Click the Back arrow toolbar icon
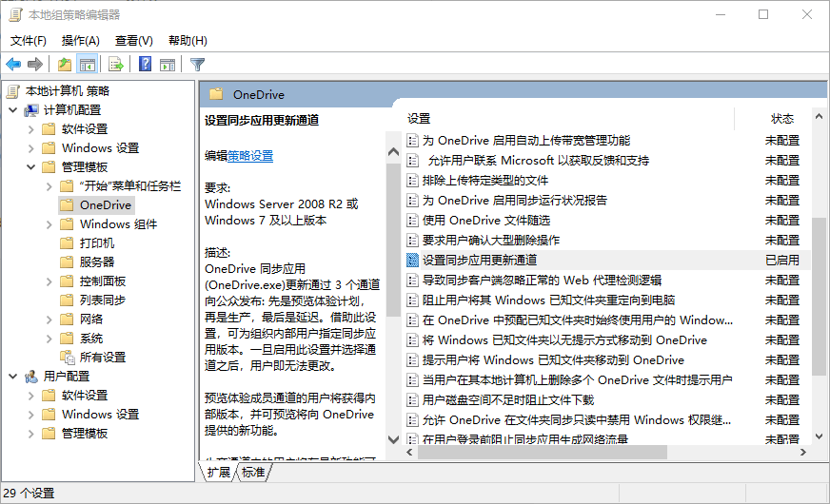This screenshot has width=830, height=504. coord(13,65)
